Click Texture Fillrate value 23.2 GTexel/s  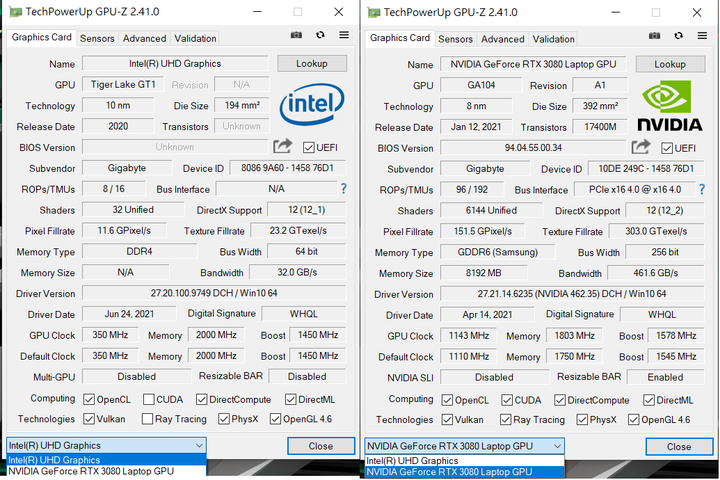pos(298,231)
